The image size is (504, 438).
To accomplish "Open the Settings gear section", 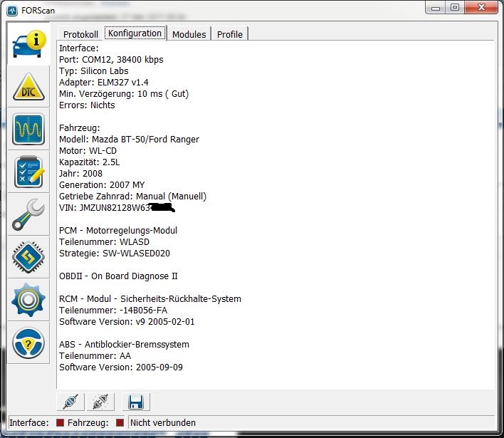I will [x=29, y=300].
